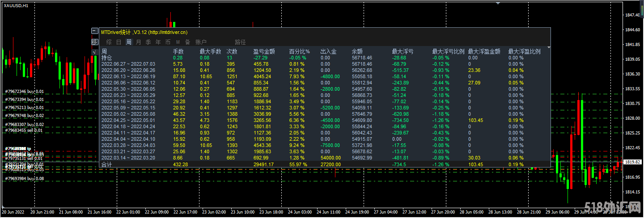Click the 最大浮亏 column header

click(x=402, y=51)
